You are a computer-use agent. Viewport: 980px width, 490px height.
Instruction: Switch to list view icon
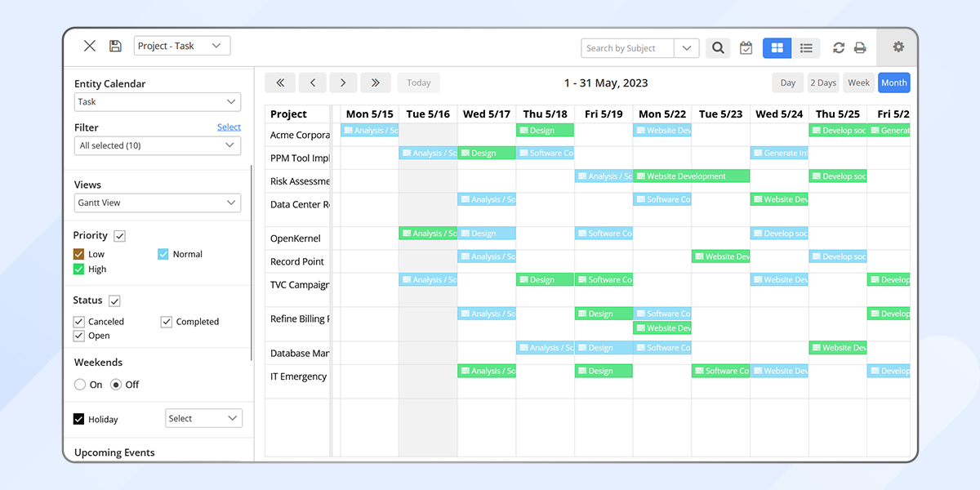(806, 48)
